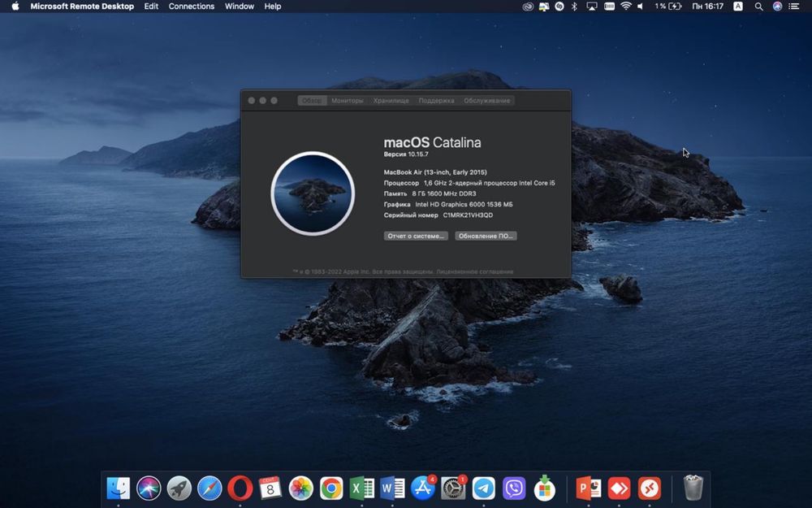Open Finder from the Dock
Viewport: 812px width, 508px height.
pyautogui.click(x=118, y=488)
